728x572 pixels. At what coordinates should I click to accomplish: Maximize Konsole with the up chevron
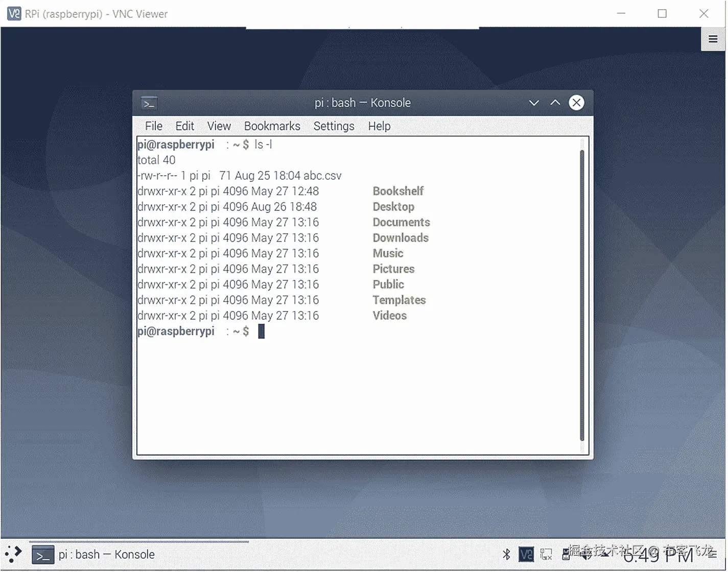tap(555, 103)
